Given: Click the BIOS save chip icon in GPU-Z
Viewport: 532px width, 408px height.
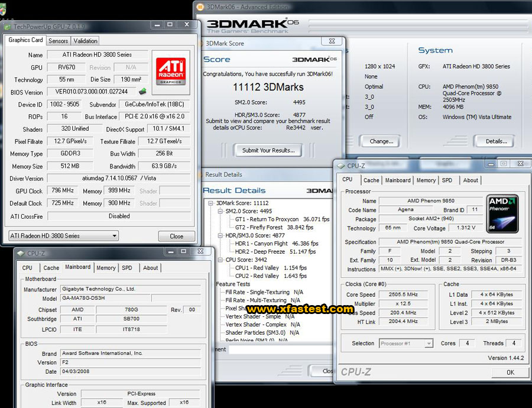Looking at the screenshot, I should pyautogui.click(x=143, y=91).
